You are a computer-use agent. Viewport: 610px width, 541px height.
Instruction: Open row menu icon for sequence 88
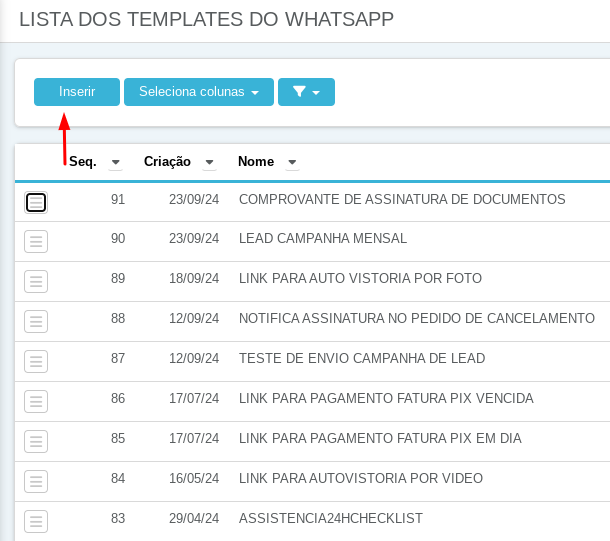[x=36, y=321]
